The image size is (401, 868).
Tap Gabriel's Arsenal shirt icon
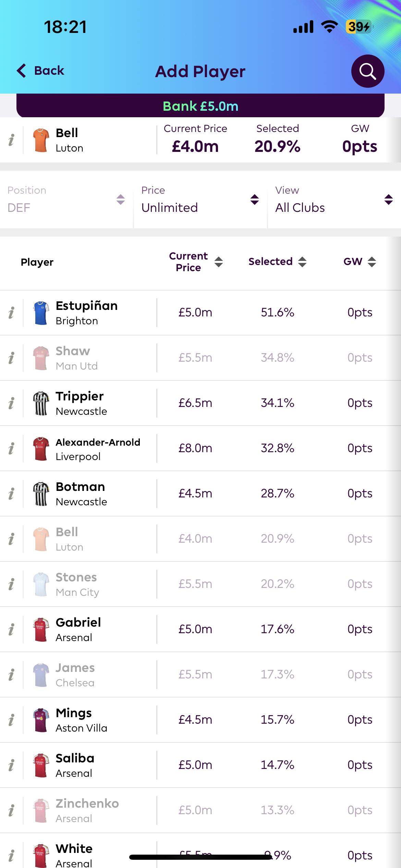[x=41, y=629]
